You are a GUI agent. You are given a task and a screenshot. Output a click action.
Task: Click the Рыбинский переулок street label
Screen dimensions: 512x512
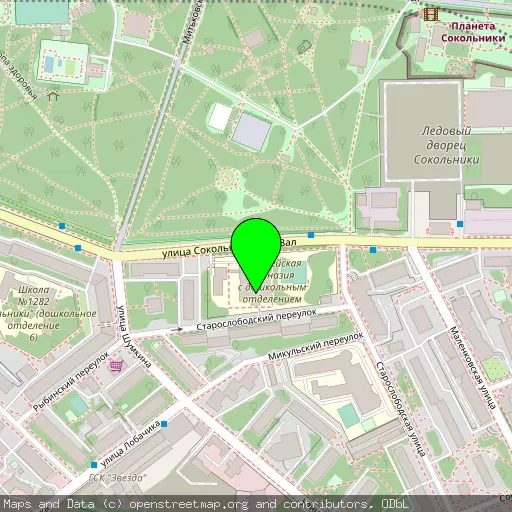click(x=71, y=381)
